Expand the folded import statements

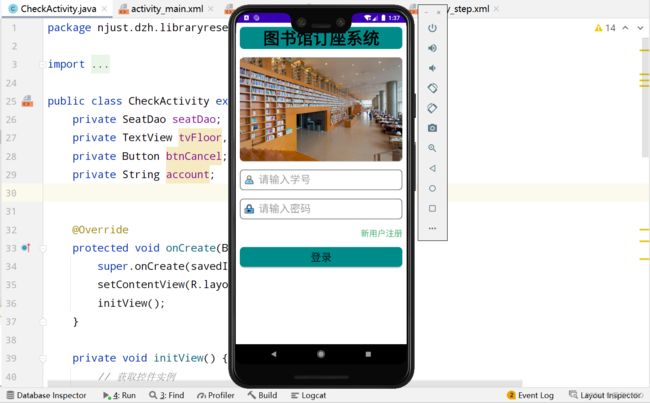click(x=100, y=64)
